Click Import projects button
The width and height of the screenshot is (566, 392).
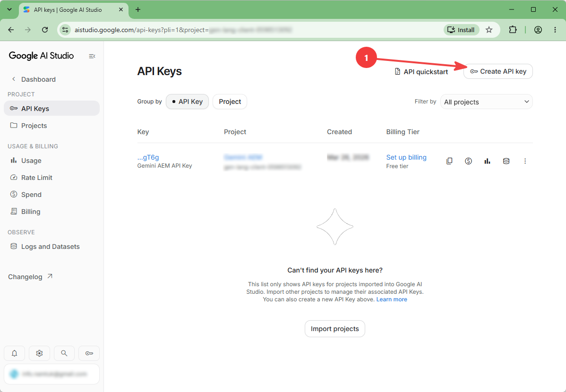point(335,329)
